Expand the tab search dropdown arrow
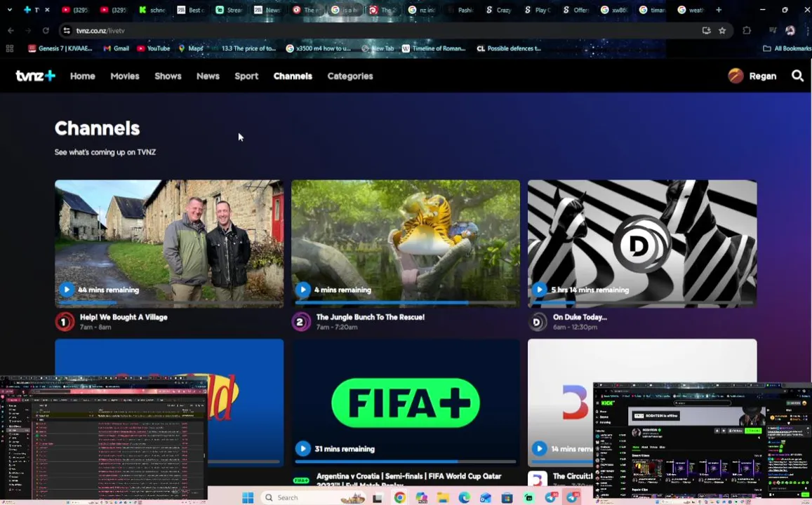This screenshot has height=505, width=812. pyautogui.click(x=9, y=10)
